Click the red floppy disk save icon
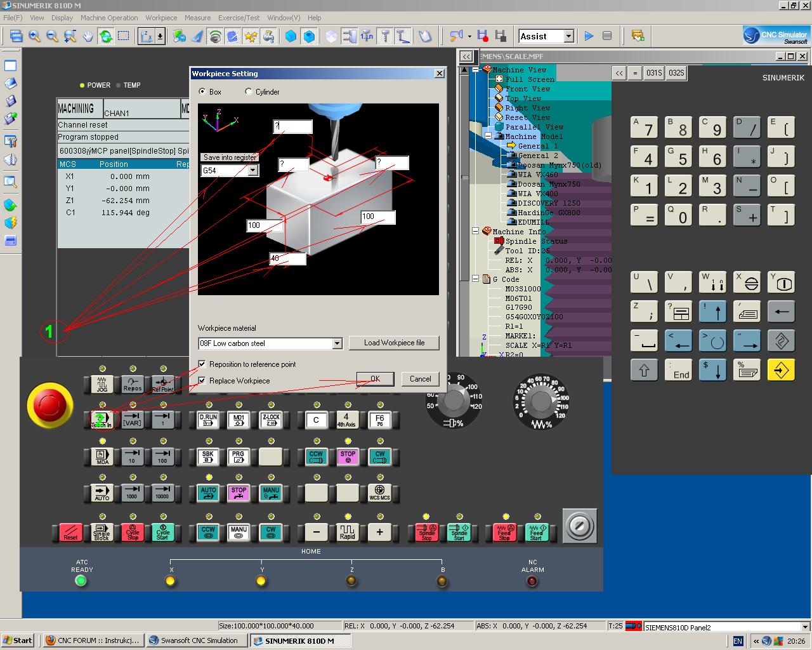The width and height of the screenshot is (812, 650). pyautogui.click(x=483, y=36)
